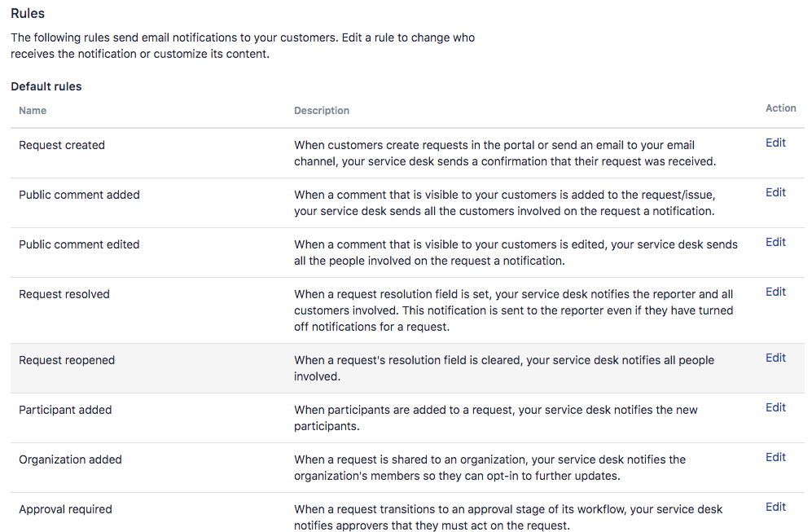Edit the Participant added rule
The height and width of the screenshot is (532, 812).
click(775, 407)
